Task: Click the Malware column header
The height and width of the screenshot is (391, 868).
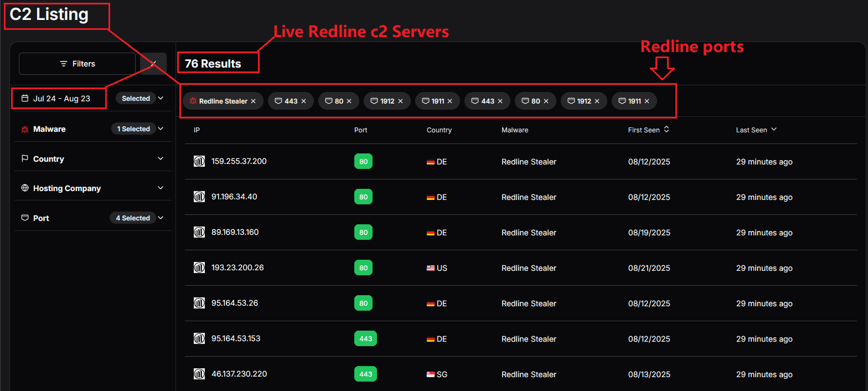Action: tap(515, 130)
